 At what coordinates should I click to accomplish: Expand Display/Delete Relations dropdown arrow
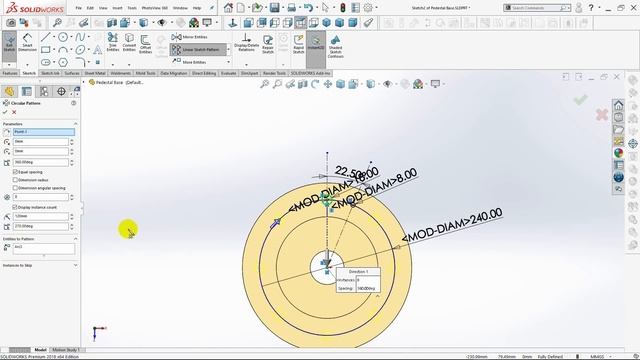point(246,64)
